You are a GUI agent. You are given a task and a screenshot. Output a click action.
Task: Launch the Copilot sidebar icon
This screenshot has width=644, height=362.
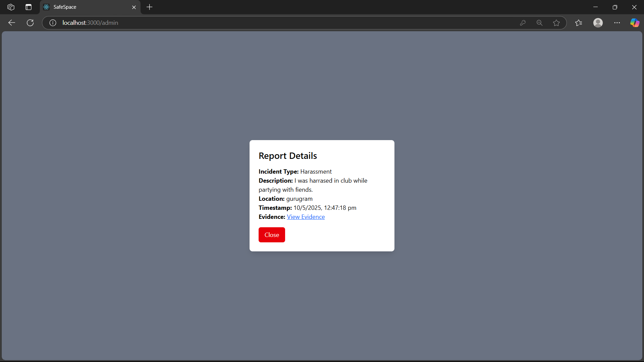point(634,23)
